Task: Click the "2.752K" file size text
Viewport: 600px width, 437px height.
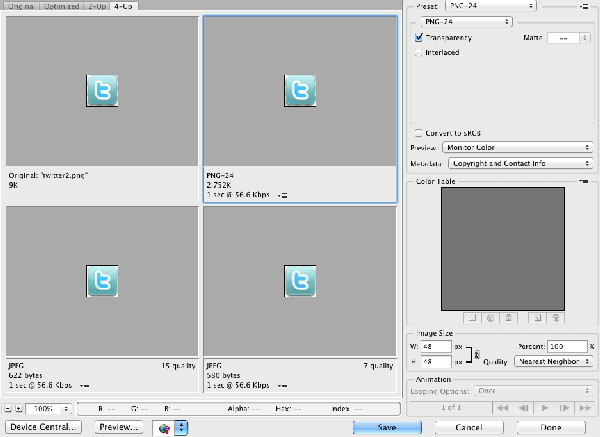Action: point(219,185)
